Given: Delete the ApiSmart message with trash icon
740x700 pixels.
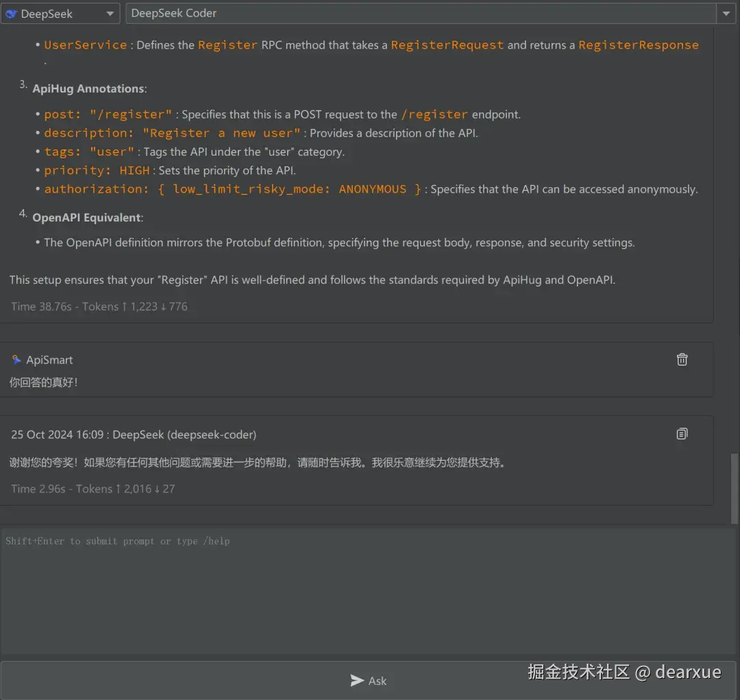Looking at the screenshot, I should pos(682,359).
